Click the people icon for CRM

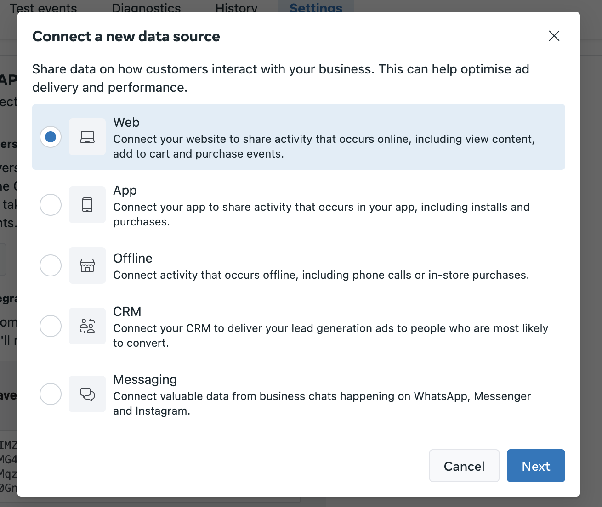point(87,326)
